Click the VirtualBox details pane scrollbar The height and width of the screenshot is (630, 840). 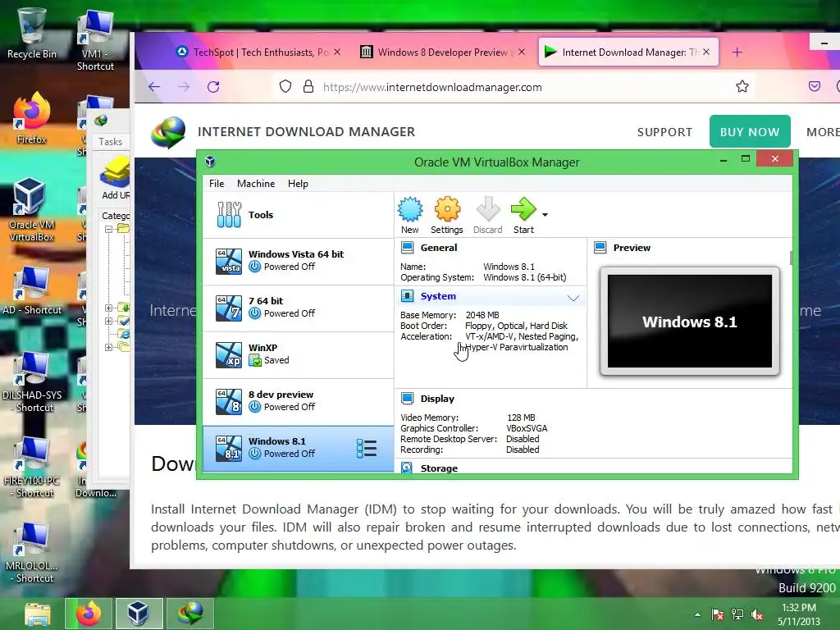click(791, 258)
